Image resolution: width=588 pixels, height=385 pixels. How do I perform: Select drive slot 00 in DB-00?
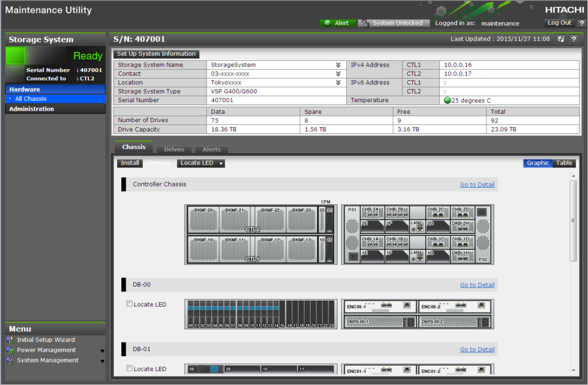(191, 314)
